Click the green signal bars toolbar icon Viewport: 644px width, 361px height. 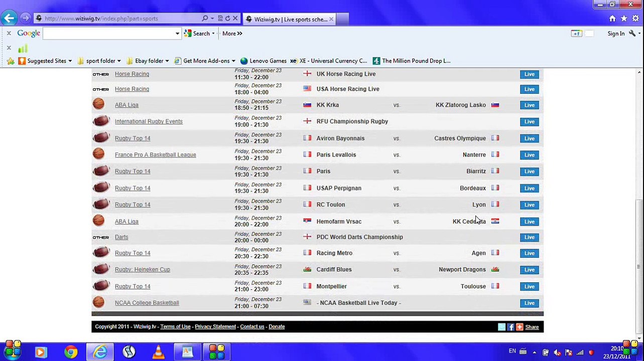23,48
